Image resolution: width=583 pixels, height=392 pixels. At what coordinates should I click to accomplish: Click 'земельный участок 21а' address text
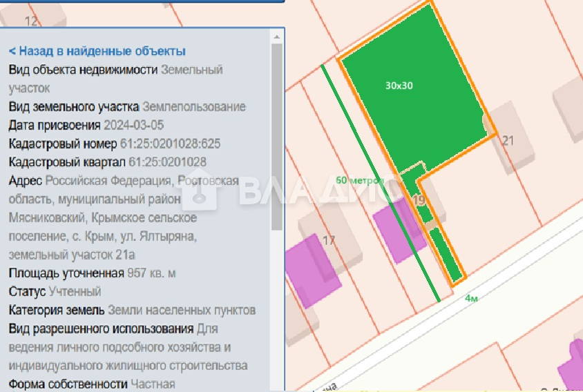point(72,255)
